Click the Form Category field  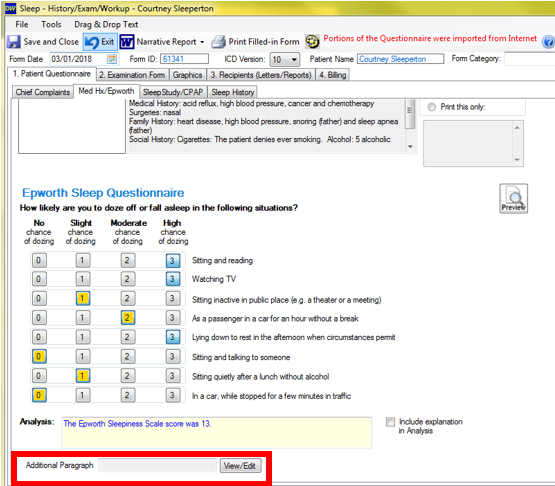[530, 59]
